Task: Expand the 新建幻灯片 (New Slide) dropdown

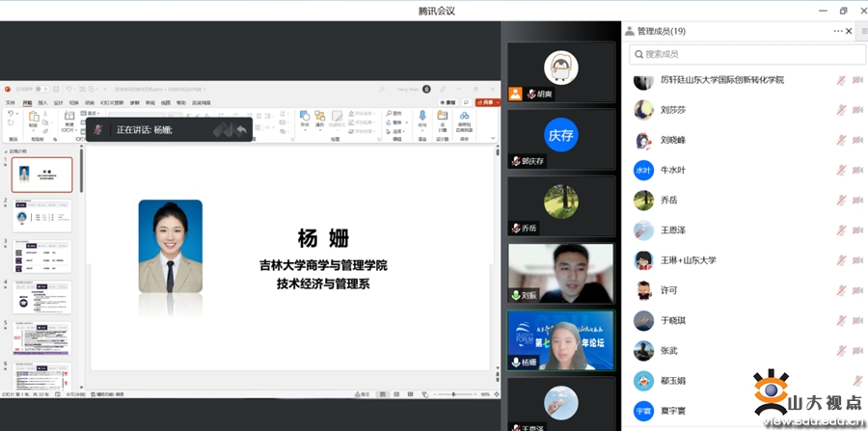Action: tap(68, 128)
